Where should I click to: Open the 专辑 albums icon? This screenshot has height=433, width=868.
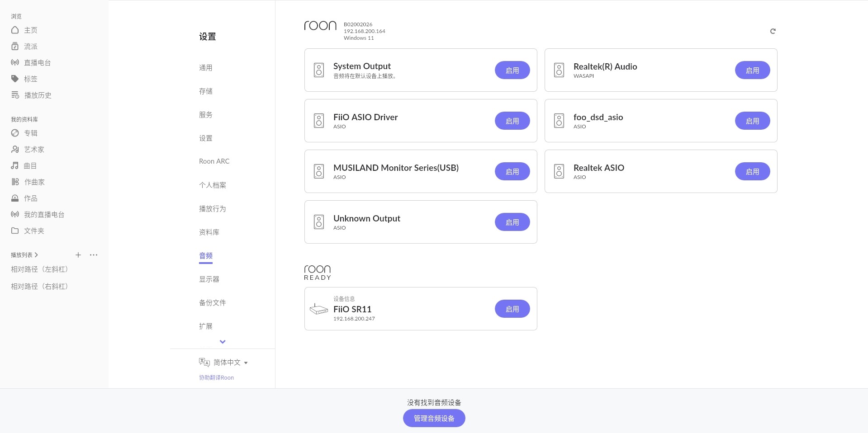15,133
